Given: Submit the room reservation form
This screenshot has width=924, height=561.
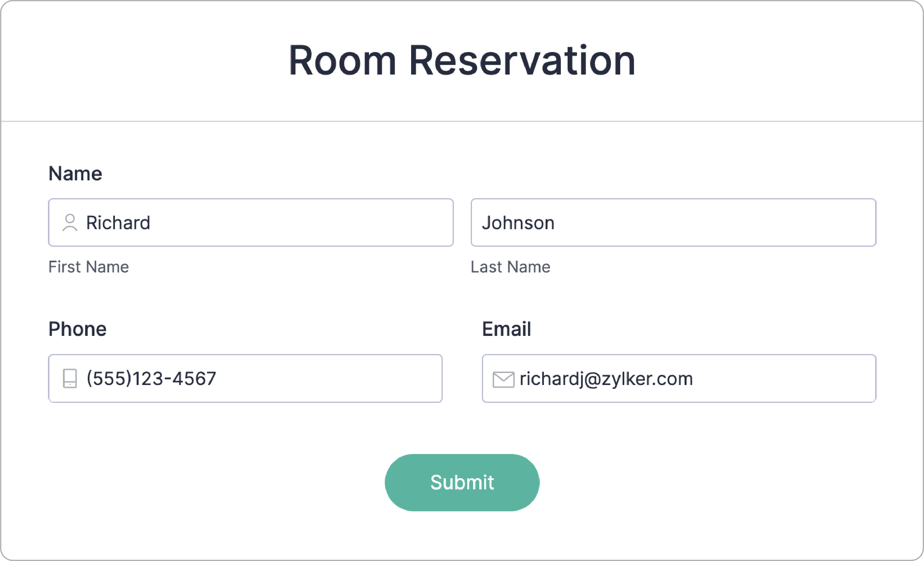Looking at the screenshot, I should click(462, 482).
